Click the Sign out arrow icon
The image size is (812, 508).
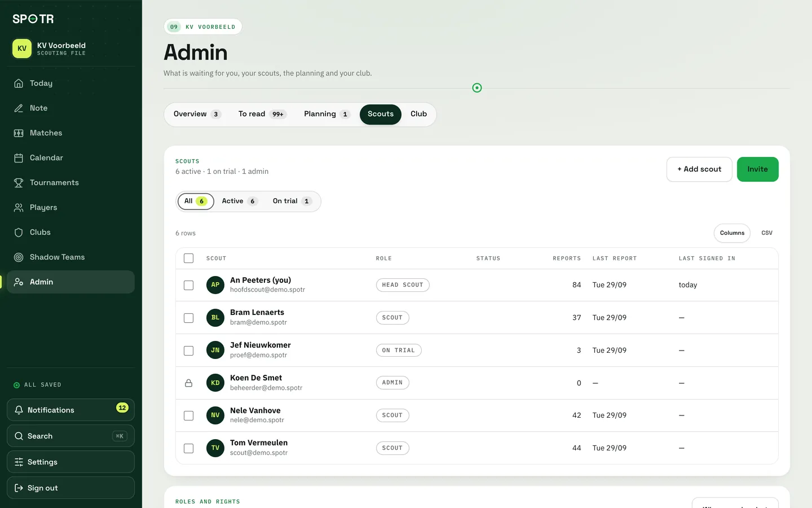point(19,488)
